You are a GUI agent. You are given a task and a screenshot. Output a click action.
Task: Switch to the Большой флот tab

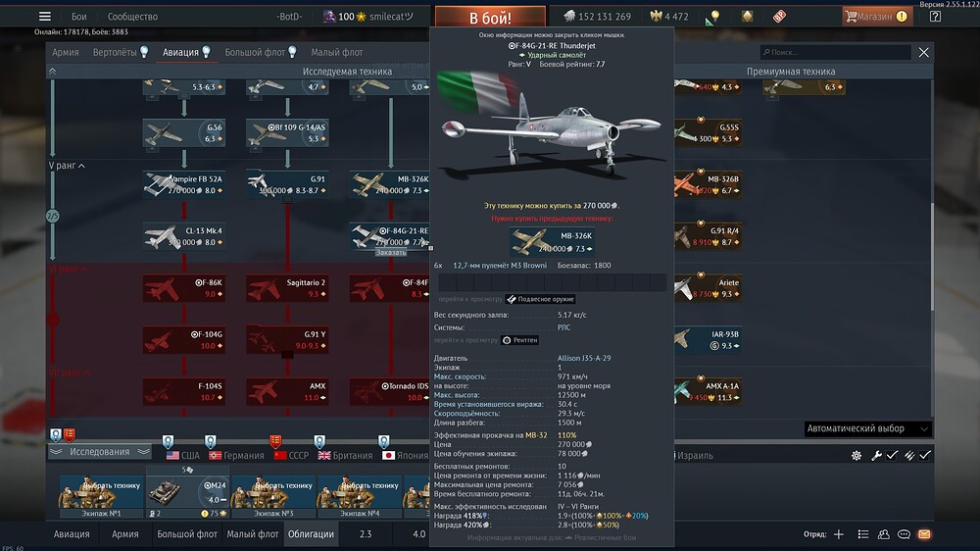click(261, 53)
